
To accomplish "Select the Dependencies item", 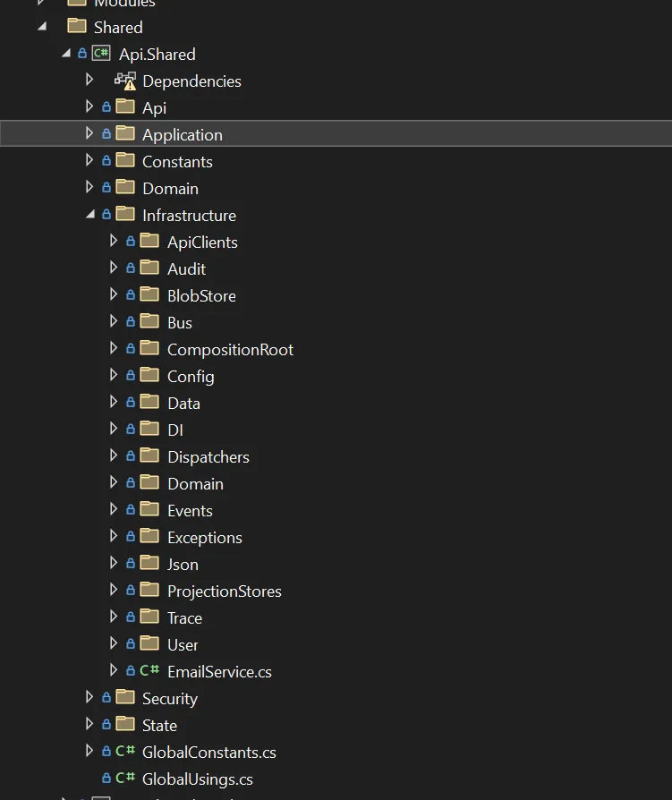I will coord(191,81).
